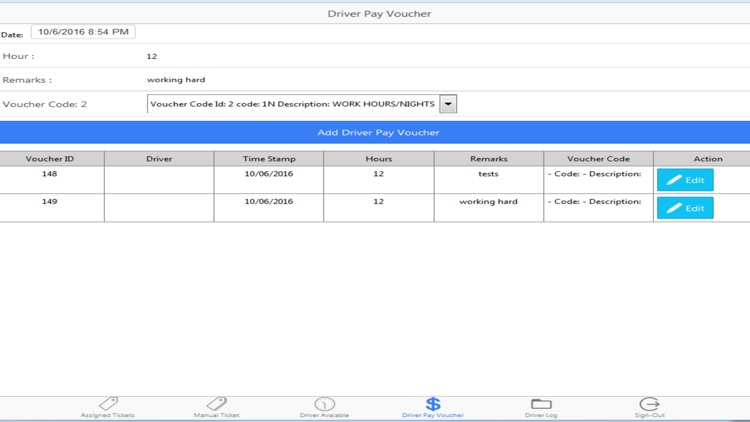The width and height of the screenshot is (750, 422).
Task: Sort by the Voucher ID column header
Action: tap(49, 159)
